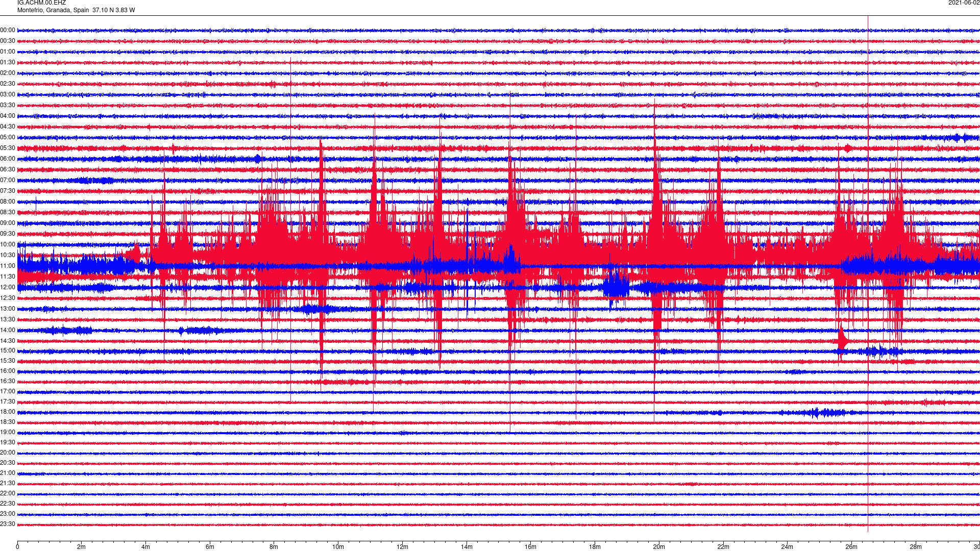This screenshot has height=551, width=980.
Task: Click the 28m tick on time axis
Action: [x=916, y=547]
